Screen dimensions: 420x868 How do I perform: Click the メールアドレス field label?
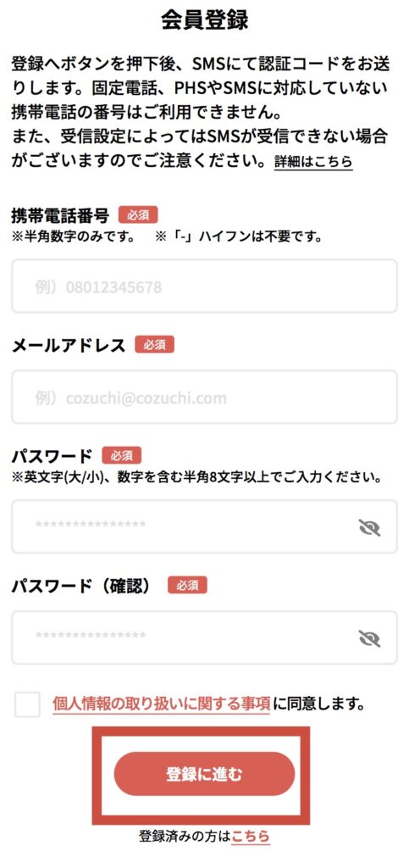tap(69, 345)
